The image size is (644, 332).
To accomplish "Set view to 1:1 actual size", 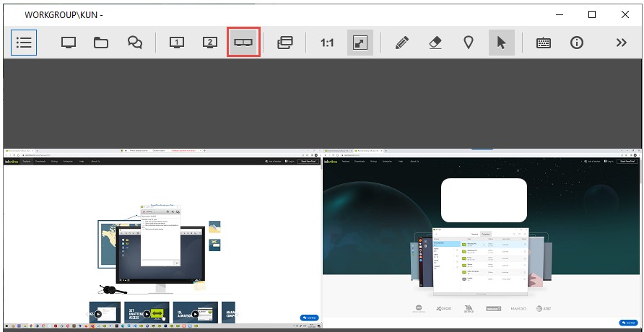I will (x=327, y=43).
